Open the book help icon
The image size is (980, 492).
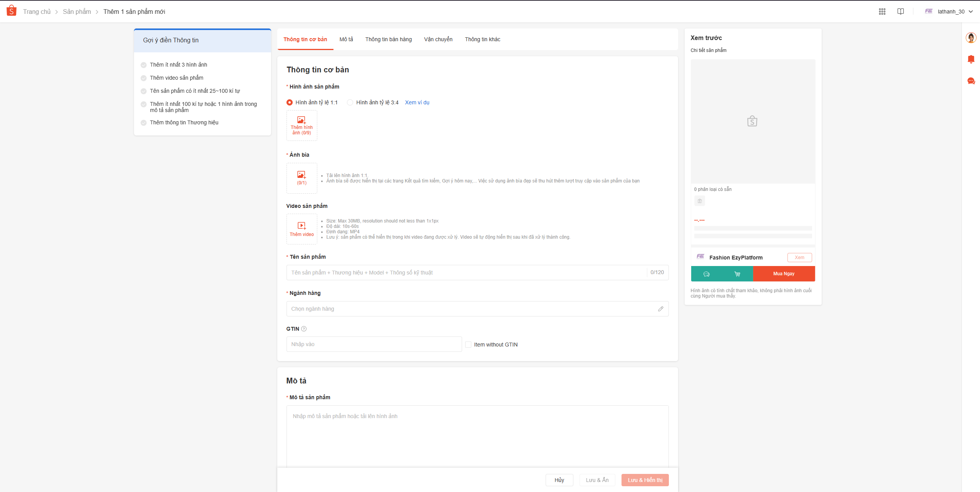click(901, 12)
